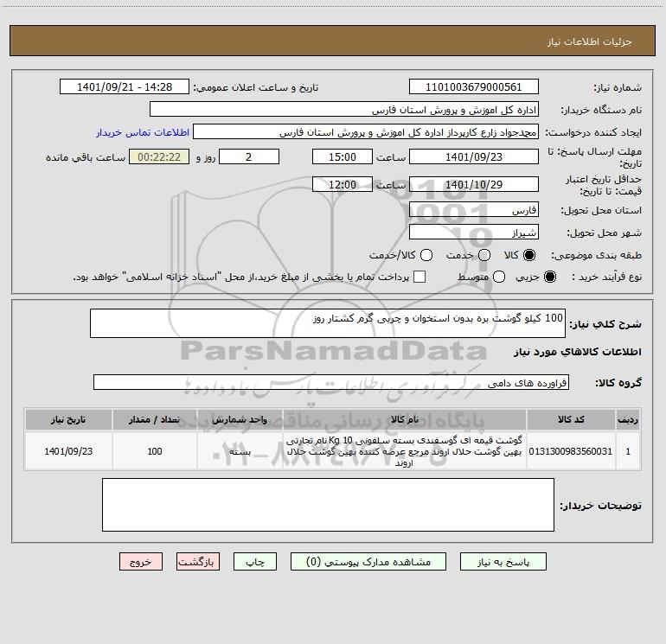Screen dimensions: 666x644
Task: Click the تاریخ نیاز column header
Action: [68, 420]
